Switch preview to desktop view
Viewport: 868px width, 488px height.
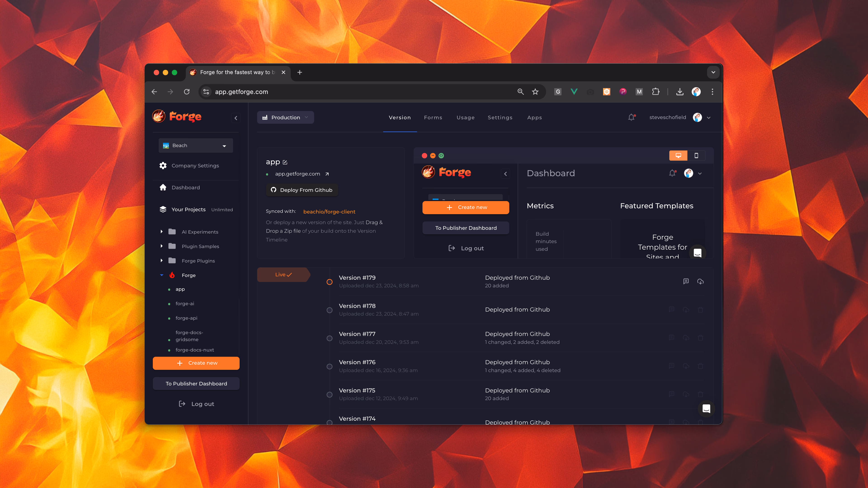678,156
